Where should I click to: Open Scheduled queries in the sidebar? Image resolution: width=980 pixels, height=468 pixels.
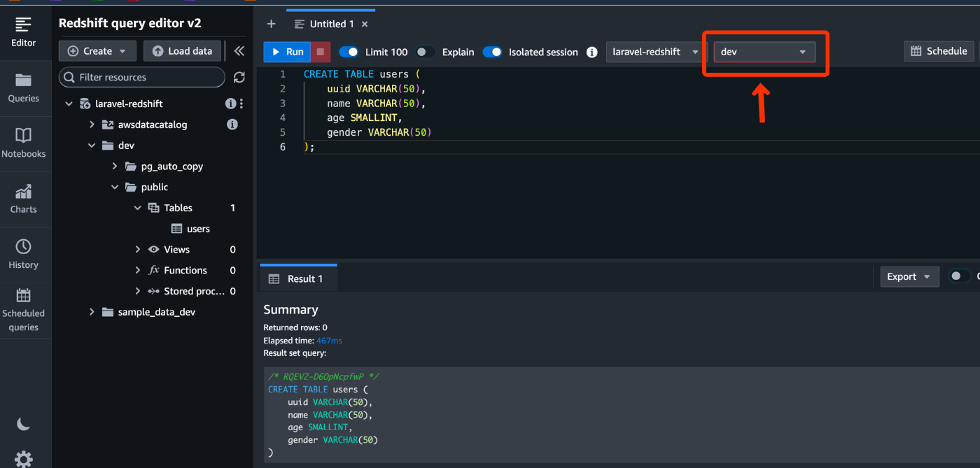[23, 311]
